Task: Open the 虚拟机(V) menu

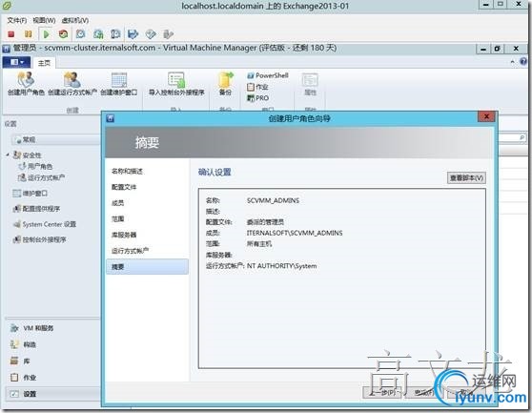Action: point(75,20)
